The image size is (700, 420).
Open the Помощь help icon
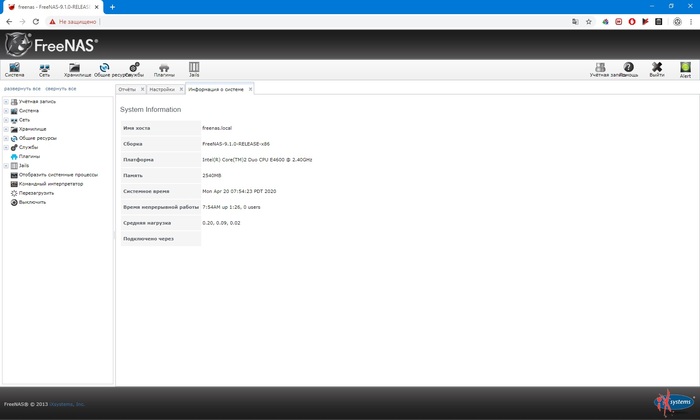click(x=629, y=69)
